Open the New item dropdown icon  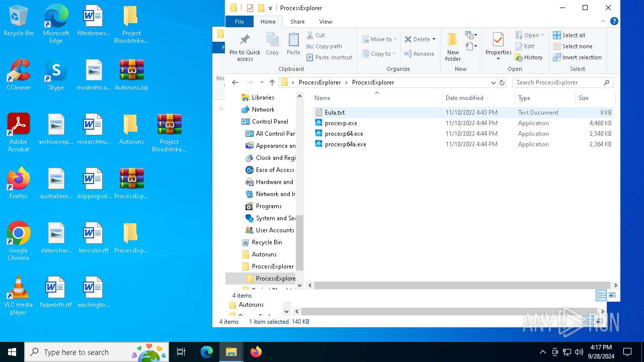click(x=471, y=35)
